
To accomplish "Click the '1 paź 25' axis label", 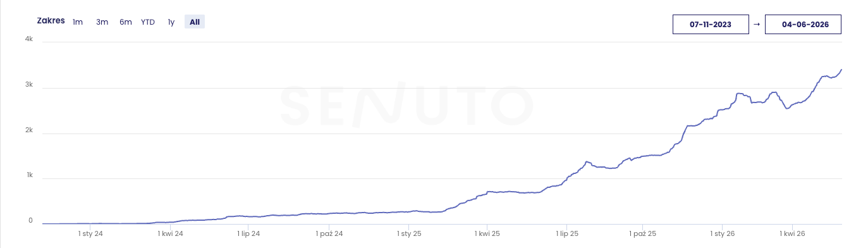I will click(642, 233).
